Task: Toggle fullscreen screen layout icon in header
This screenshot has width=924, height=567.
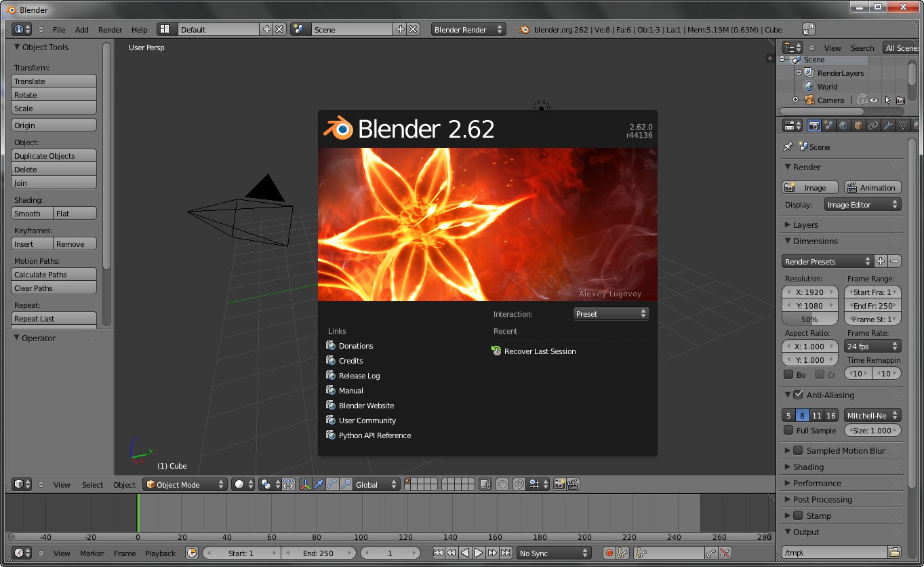Action: pyautogui.click(x=808, y=29)
